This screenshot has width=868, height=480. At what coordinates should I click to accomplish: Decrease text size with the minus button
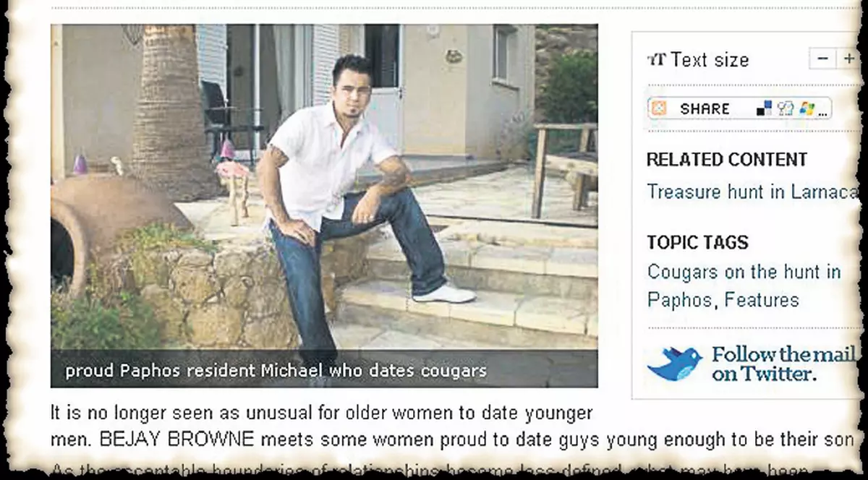pos(822,59)
